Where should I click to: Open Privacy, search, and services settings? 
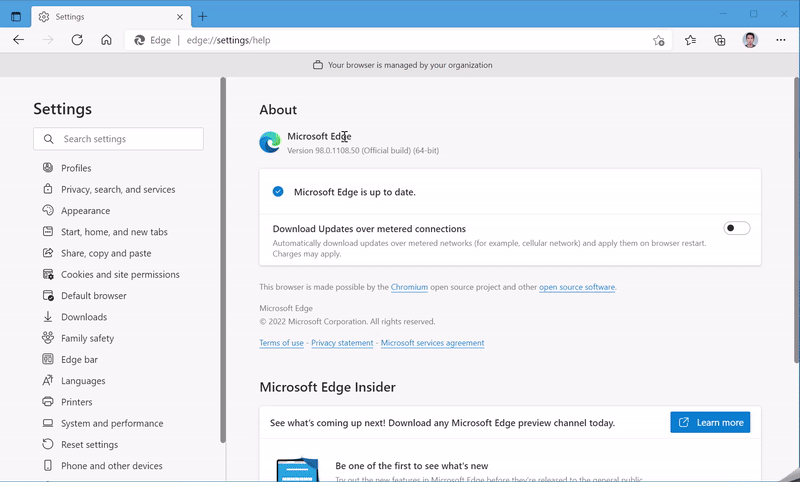[117, 190]
